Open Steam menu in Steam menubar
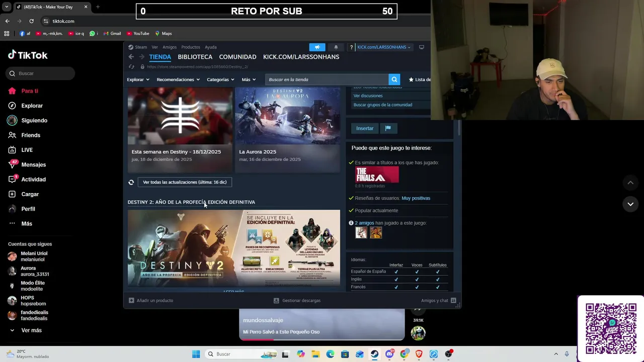This screenshot has width=644, height=362. (x=138, y=47)
